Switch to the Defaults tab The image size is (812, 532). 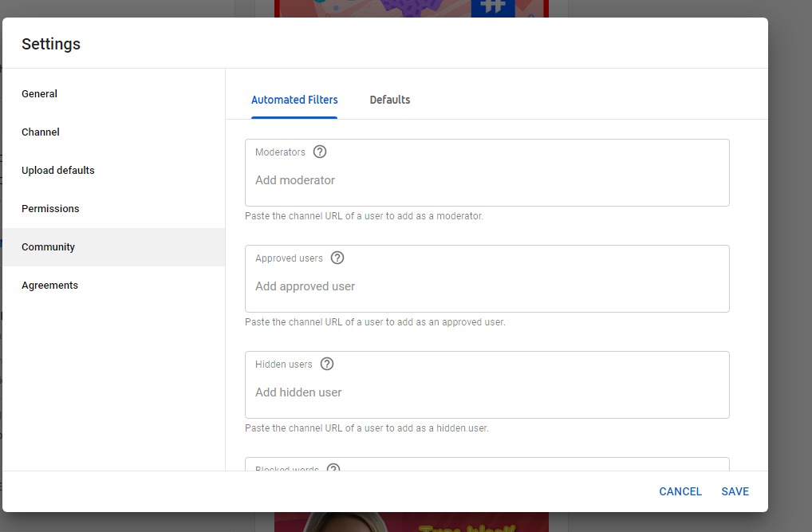pyautogui.click(x=389, y=100)
